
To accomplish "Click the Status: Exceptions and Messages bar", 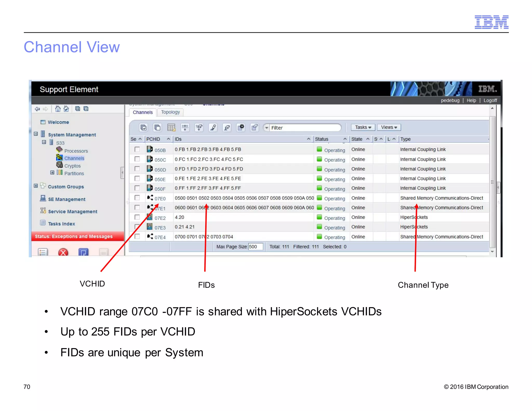I will 78,236.
